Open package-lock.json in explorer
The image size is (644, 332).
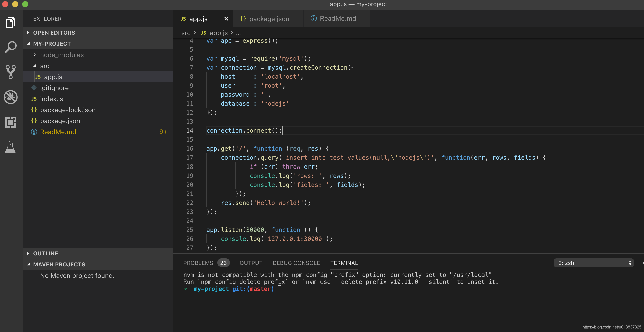(98, 110)
